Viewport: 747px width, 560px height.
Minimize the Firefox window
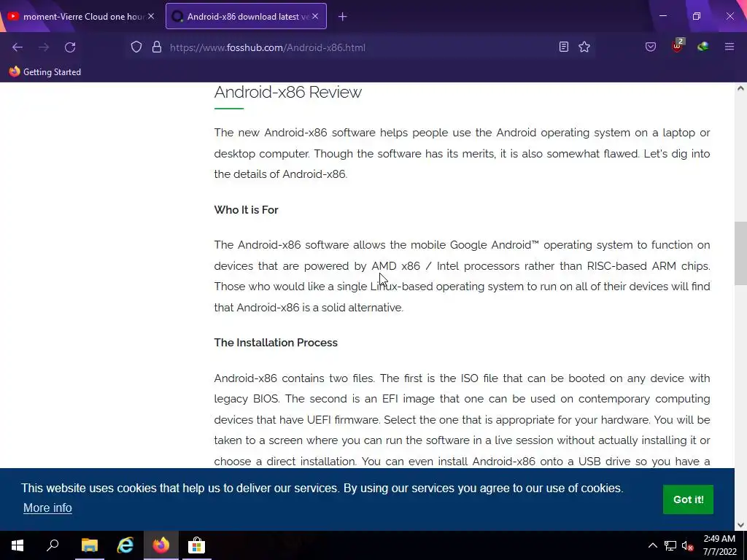[x=662, y=16]
